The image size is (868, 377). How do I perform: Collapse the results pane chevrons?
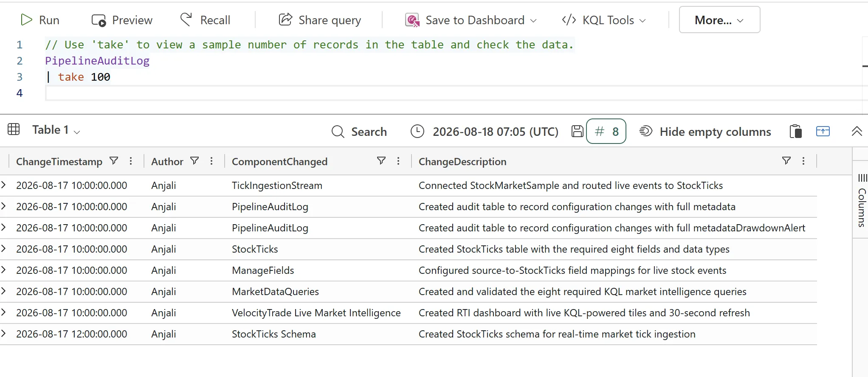point(857,131)
